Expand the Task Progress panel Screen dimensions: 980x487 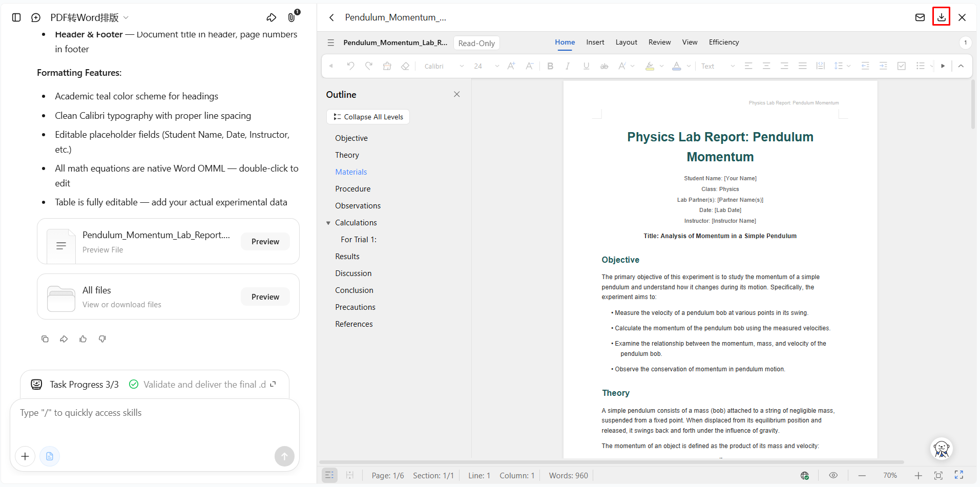273,384
